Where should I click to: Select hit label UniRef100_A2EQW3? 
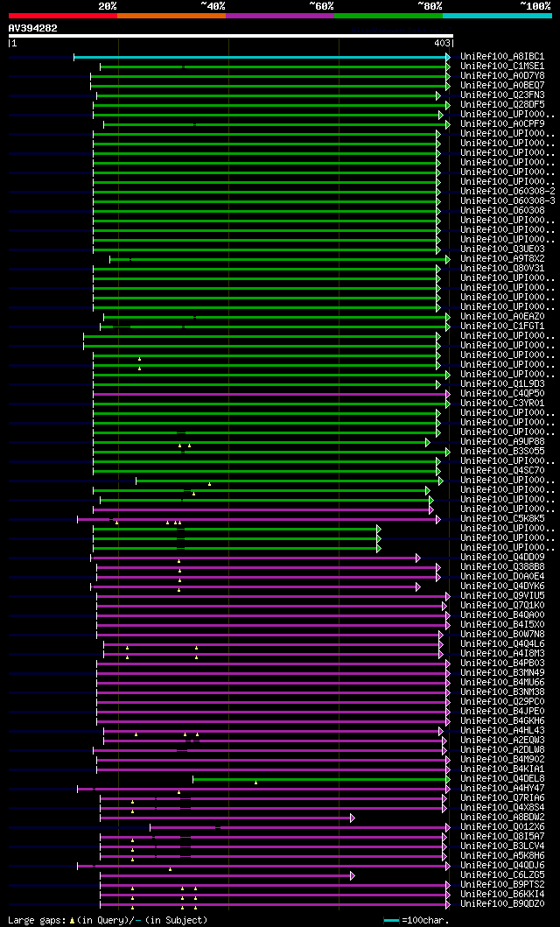(x=503, y=741)
